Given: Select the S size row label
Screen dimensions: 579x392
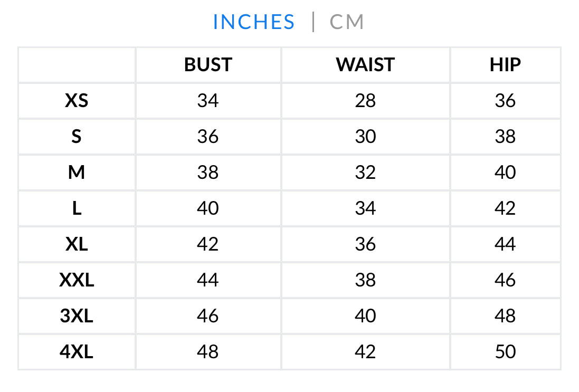Looking at the screenshot, I should [77, 137].
